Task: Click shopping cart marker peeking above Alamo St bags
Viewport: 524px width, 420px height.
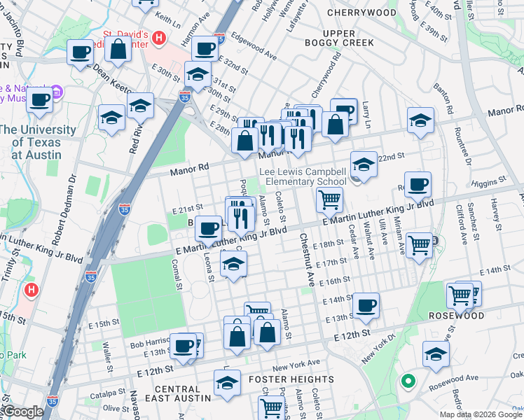Action: coord(257,308)
